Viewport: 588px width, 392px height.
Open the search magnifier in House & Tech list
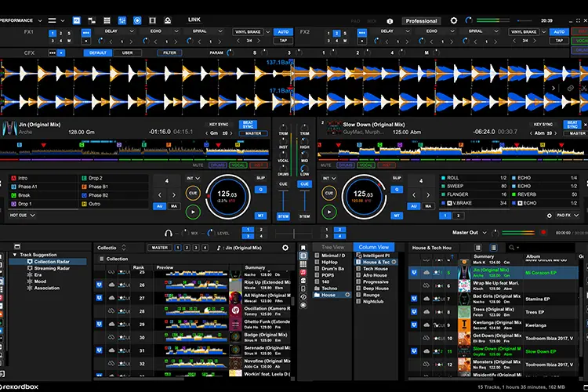[x=512, y=248]
